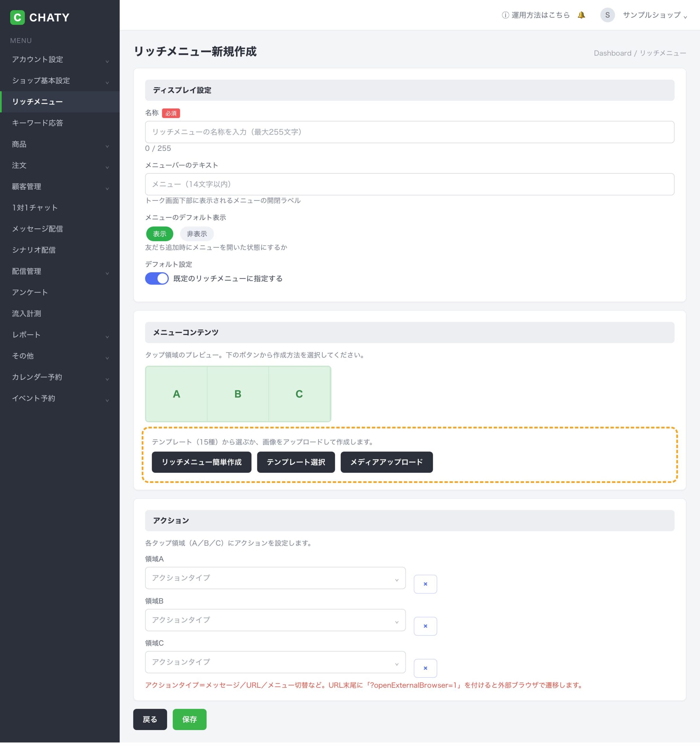Expand アカウント設定 in the sidebar

(x=60, y=59)
